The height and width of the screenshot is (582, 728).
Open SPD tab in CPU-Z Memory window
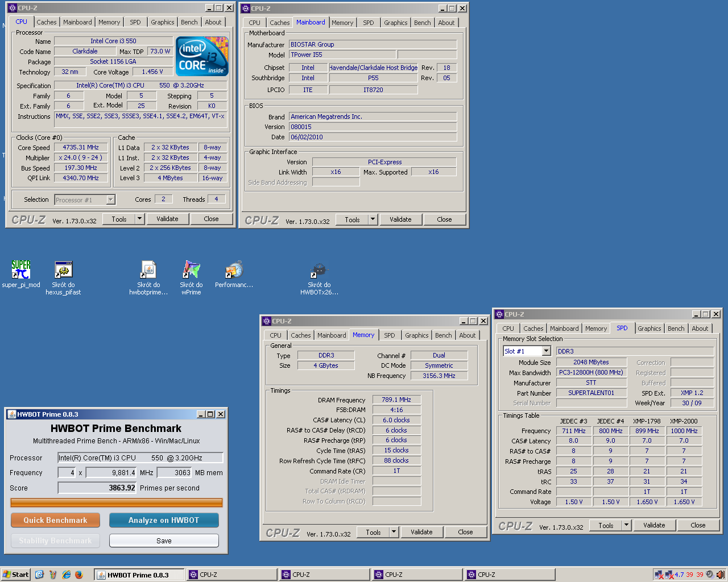point(390,335)
